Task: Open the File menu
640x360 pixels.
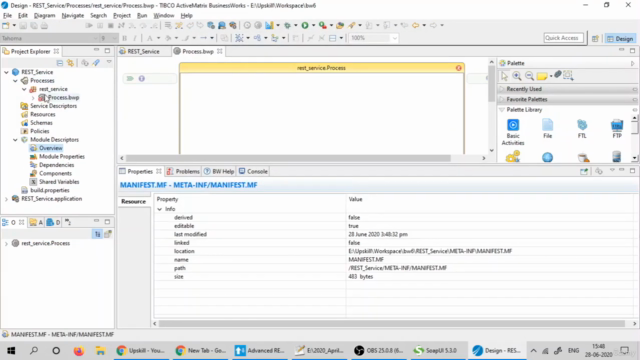Action: pyautogui.click(x=7, y=16)
